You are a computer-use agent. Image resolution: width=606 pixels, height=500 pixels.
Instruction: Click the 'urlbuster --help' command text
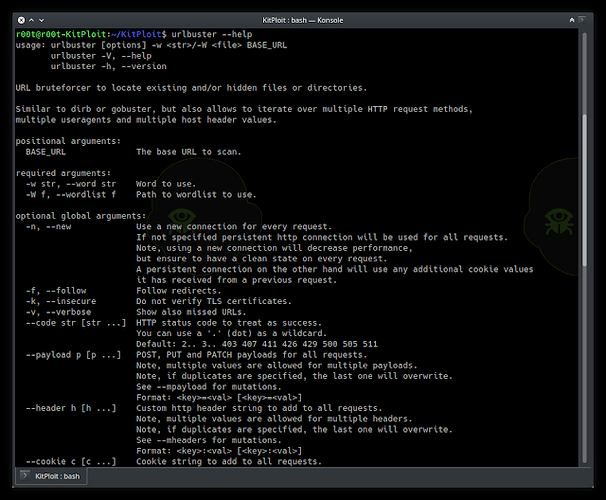pyautogui.click(x=212, y=34)
